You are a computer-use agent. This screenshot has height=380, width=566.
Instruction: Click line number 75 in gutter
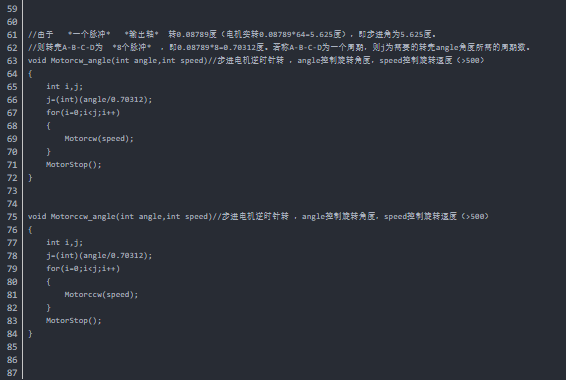(x=12, y=217)
